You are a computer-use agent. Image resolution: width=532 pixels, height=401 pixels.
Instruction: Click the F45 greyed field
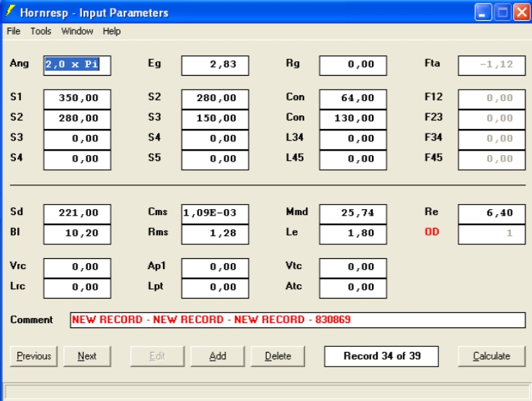[492, 160]
